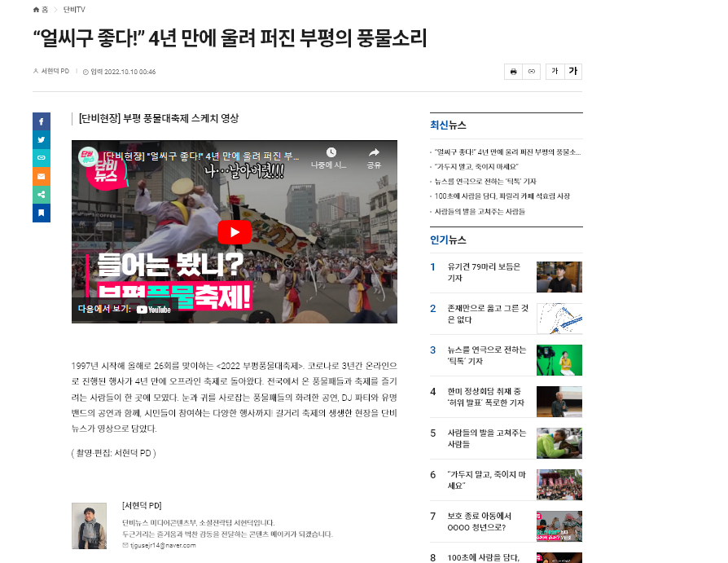Open latest news 100초에 사람을 담다

point(502,196)
